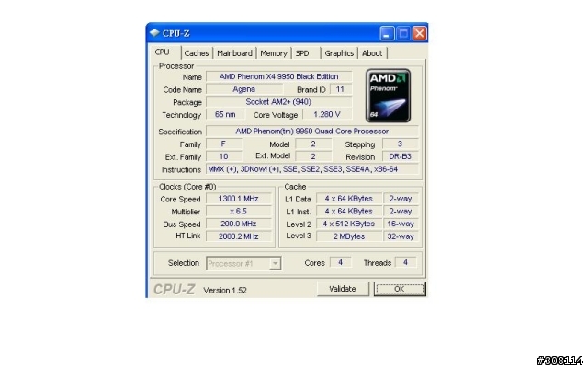The width and height of the screenshot is (588, 368).
Task: Switch to the Memory tab
Action: (274, 53)
